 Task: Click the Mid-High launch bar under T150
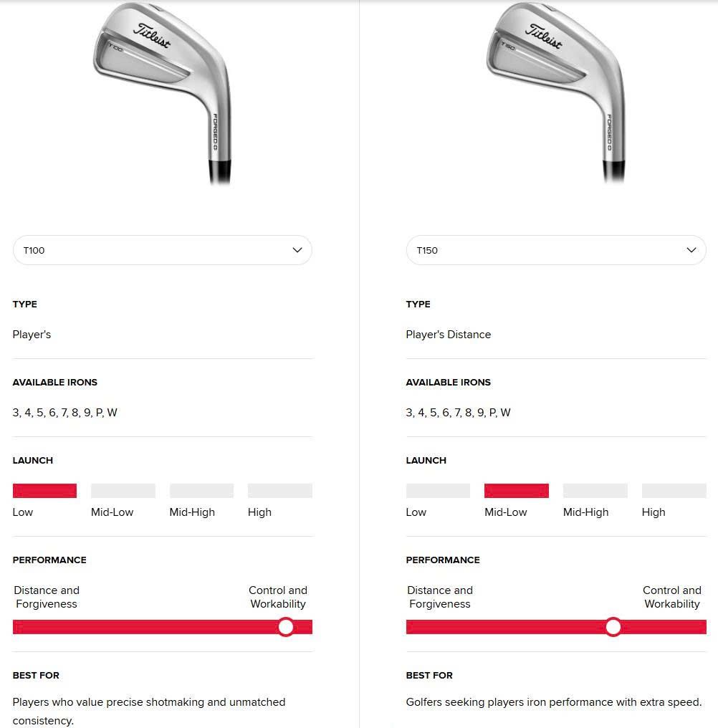pyautogui.click(x=595, y=491)
